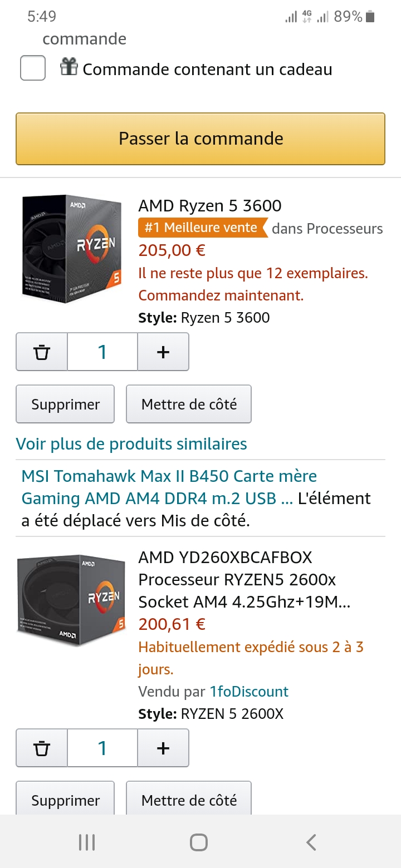The height and width of the screenshot is (868, 401).
Task: Tap the Android back arrow icon
Action: click(311, 842)
